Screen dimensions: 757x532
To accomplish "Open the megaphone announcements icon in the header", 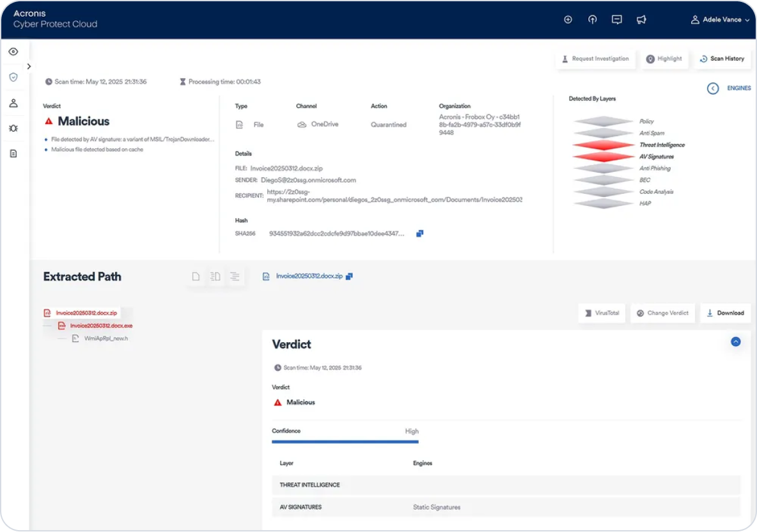I will tap(641, 19).
